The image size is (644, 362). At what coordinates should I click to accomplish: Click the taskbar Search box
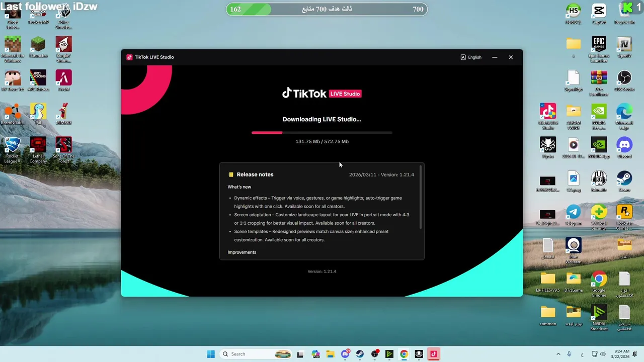click(256, 354)
